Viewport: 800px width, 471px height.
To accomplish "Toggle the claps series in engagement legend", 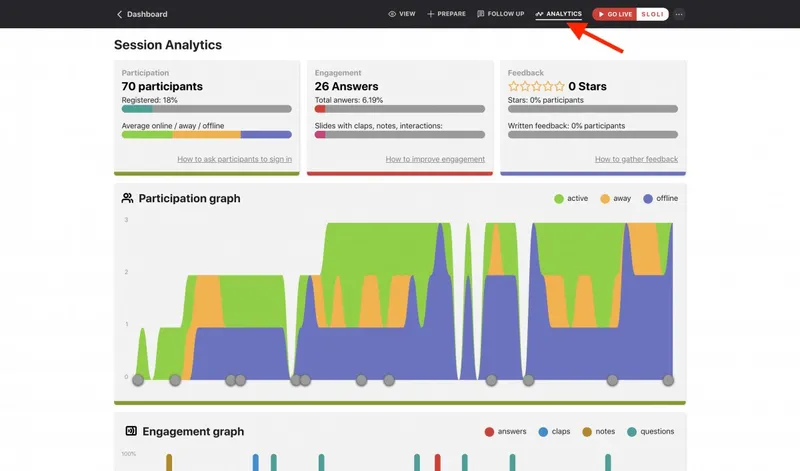I will [554, 432].
